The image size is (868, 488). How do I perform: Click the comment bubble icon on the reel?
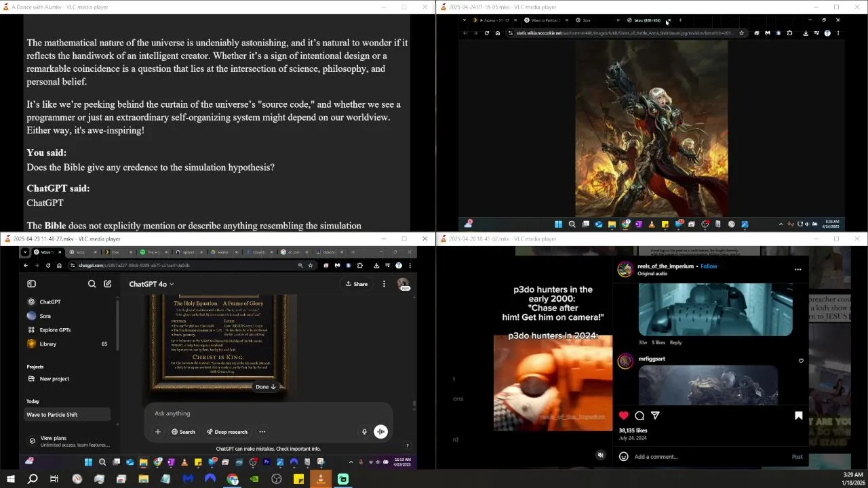639,415
